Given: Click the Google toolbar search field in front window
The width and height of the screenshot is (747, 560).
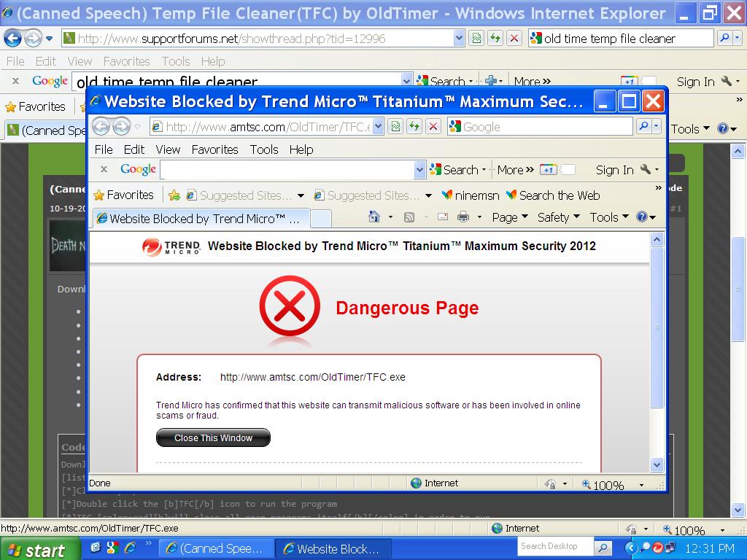Looking at the screenshot, I should [287, 169].
